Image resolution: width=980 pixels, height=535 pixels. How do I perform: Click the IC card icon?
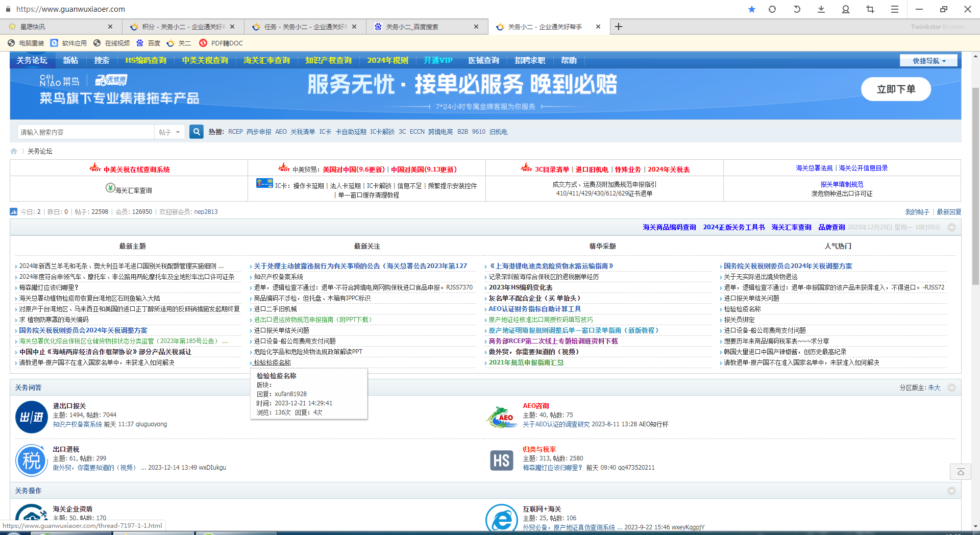(264, 183)
